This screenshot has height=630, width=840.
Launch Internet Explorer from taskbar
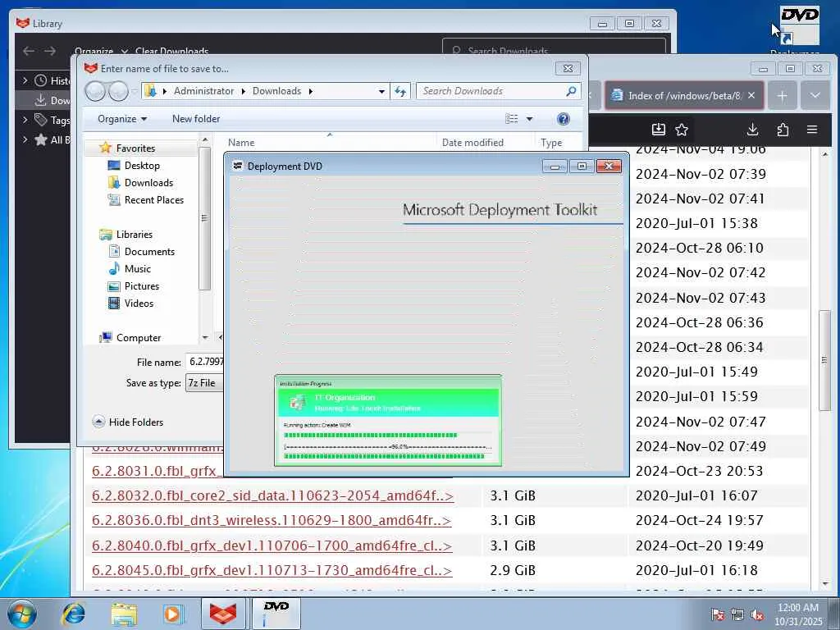pos(73,614)
